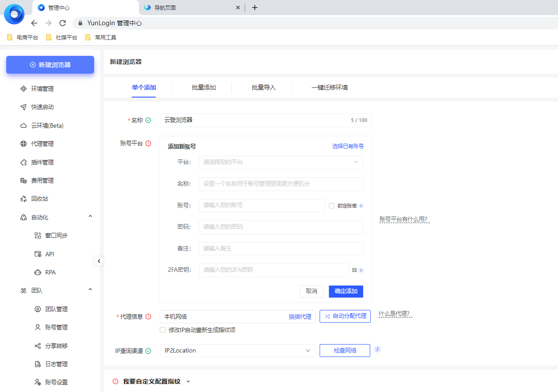Click the QR code icon beside 2FA密钥
558x392 pixels.
pyautogui.click(x=354, y=269)
